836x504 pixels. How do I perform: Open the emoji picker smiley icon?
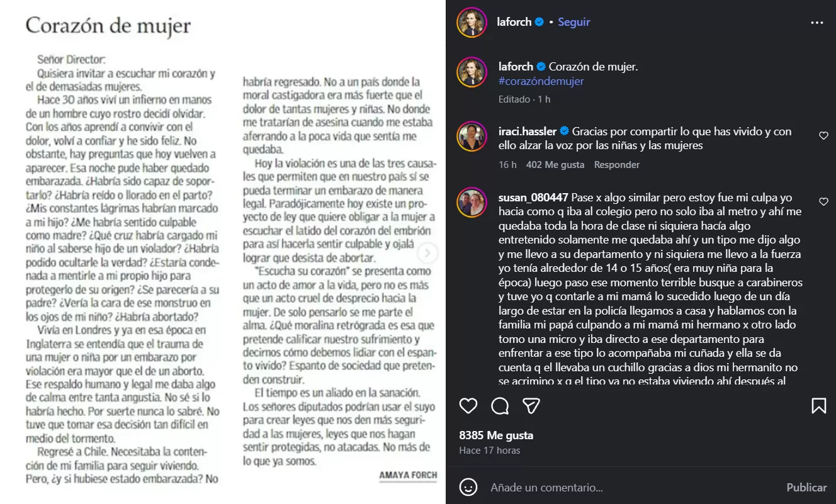click(x=468, y=487)
